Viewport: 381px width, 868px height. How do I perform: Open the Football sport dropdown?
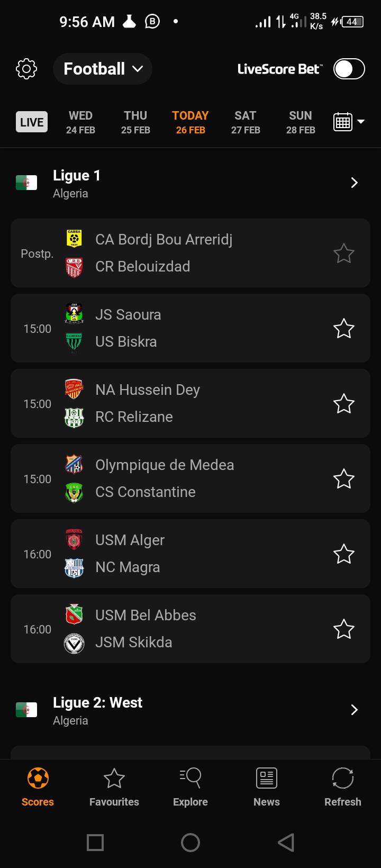[103, 69]
